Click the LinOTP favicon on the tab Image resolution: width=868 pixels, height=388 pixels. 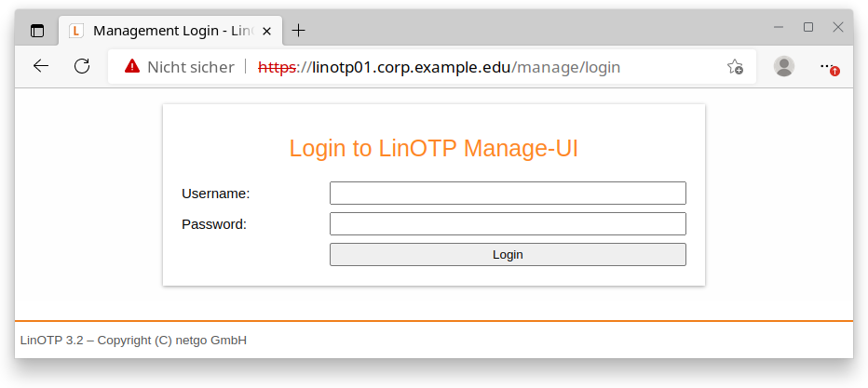tap(76, 31)
